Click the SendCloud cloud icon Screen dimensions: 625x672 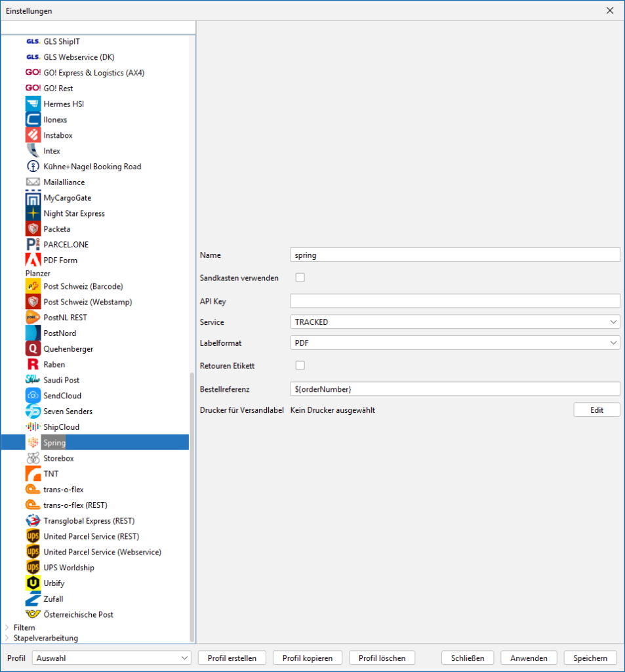[33, 396]
